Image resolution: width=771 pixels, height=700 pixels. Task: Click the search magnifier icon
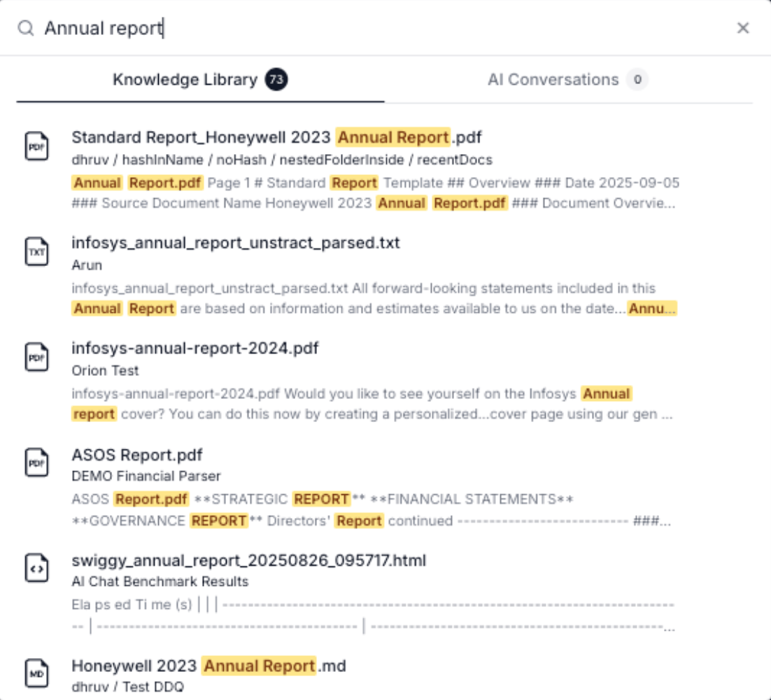[x=26, y=28]
